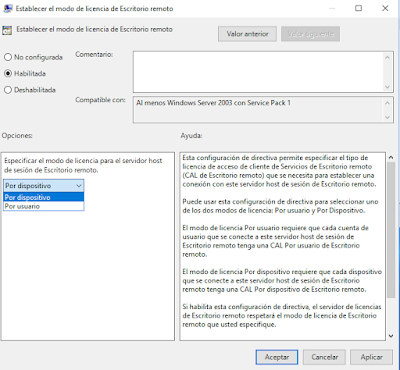Click the Aceptar button
This screenshot has height=370, width=400.
click(x=277, y=357)
